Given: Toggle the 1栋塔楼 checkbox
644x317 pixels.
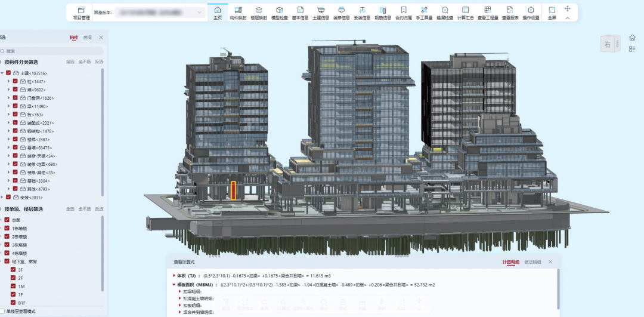Looking at the screenshot, I should coord(7,228).
